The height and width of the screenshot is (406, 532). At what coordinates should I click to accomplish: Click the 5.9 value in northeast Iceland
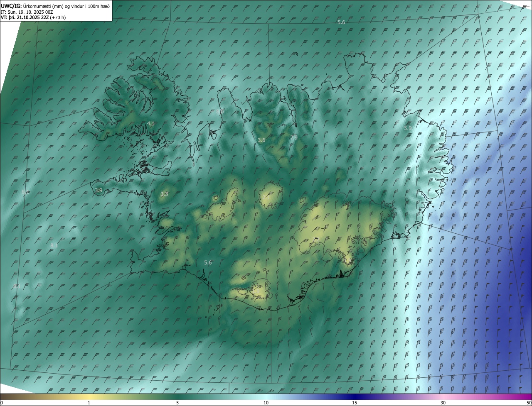(x=408, y=128)
